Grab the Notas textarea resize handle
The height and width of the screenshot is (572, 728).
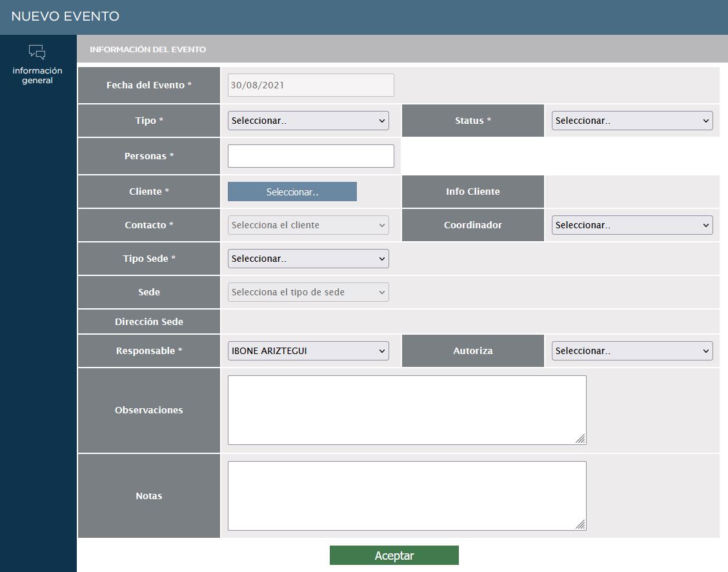click(580, 525)
